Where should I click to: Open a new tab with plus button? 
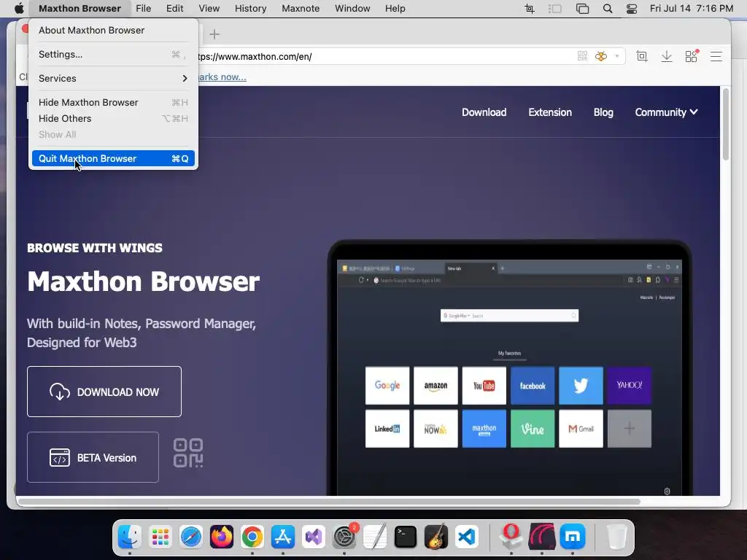click(214, 34)
